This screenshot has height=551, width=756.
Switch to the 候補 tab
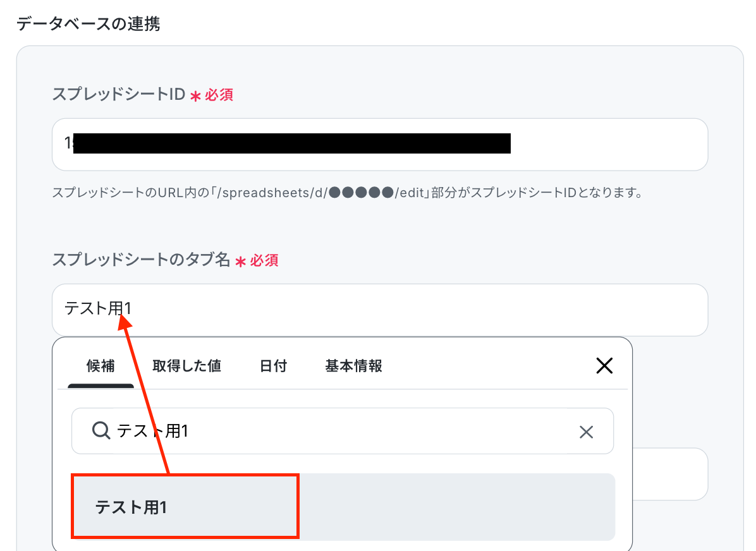(101, 366)
